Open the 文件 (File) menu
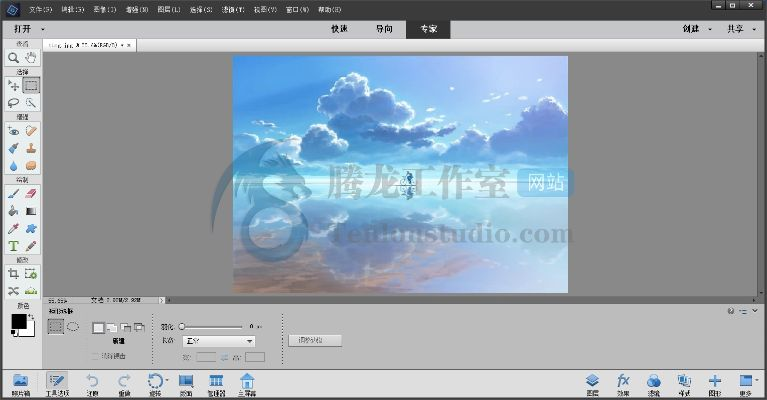767x400 pixels. (x=41, y=8)
